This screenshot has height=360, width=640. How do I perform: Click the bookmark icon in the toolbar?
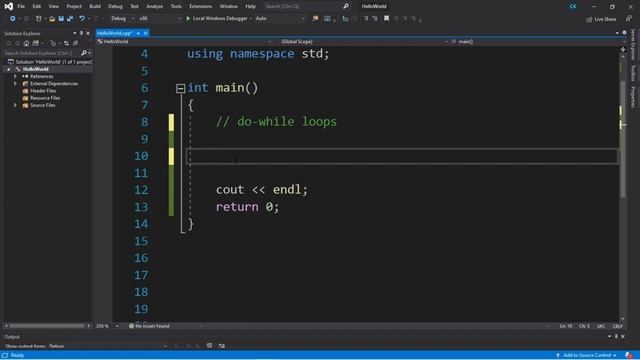(386, 18)
